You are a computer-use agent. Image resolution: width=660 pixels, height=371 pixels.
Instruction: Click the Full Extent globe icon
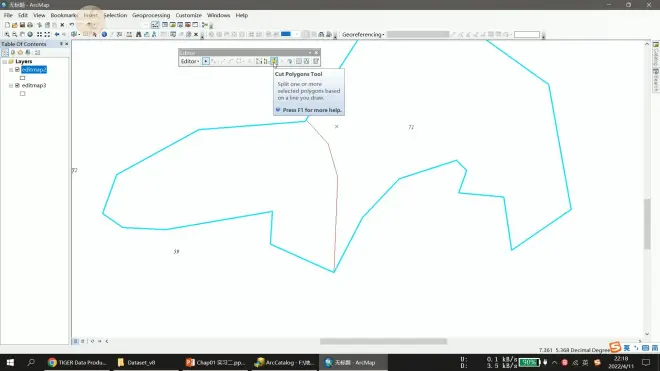[30, 35]
